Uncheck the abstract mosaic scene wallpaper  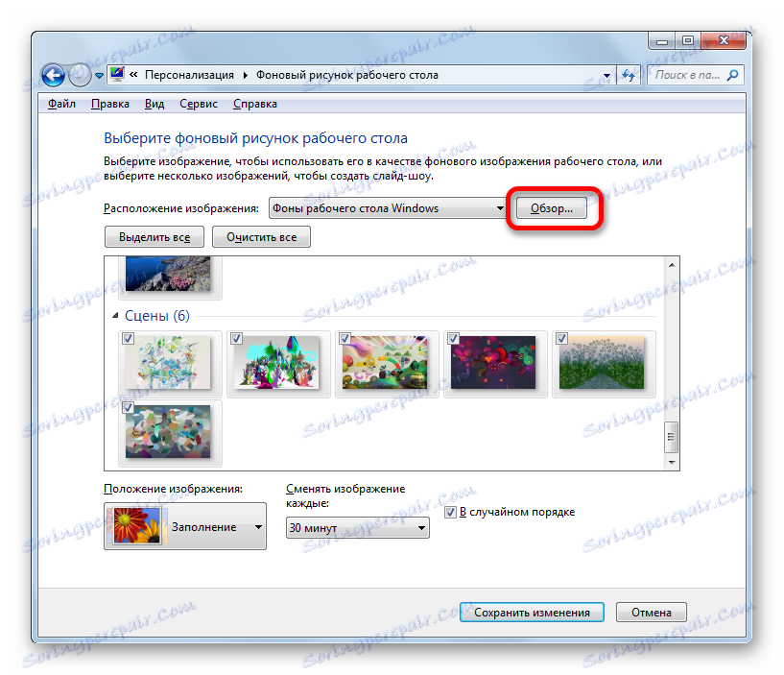(129, 408)
